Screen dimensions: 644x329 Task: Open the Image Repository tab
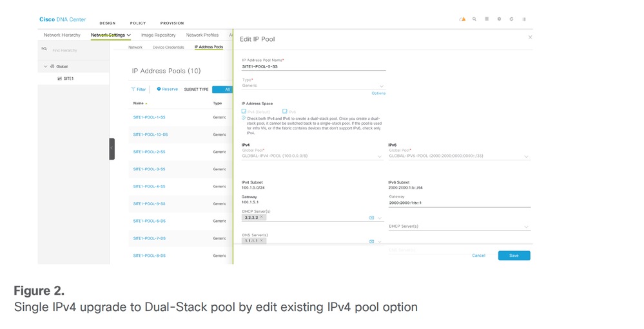coord(158,35)
